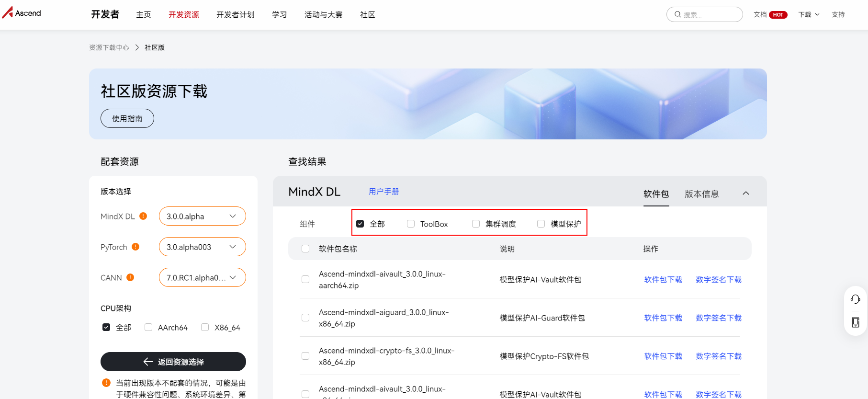
Task: Click the Ascend-mindxdl-crypto-fs package name
Action: point(387,356)
